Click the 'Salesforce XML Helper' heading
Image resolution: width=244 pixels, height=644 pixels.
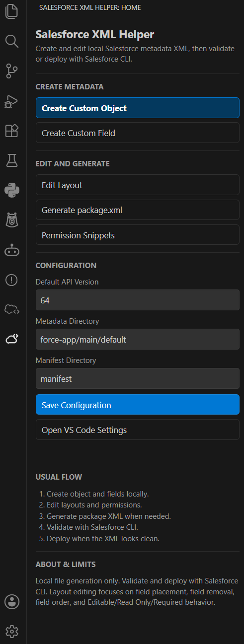click(x=95, y=34)
